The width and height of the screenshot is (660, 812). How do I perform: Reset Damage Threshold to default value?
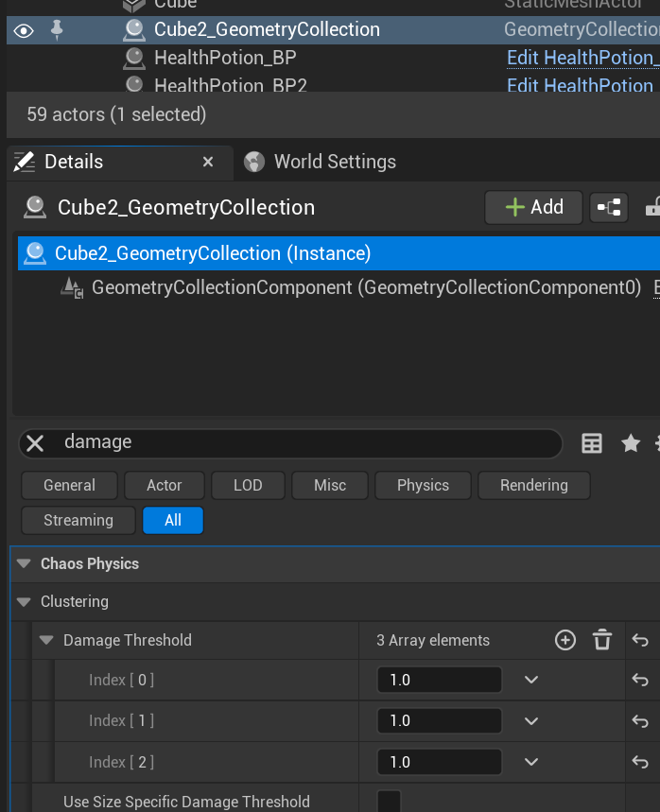click(640, 640)
